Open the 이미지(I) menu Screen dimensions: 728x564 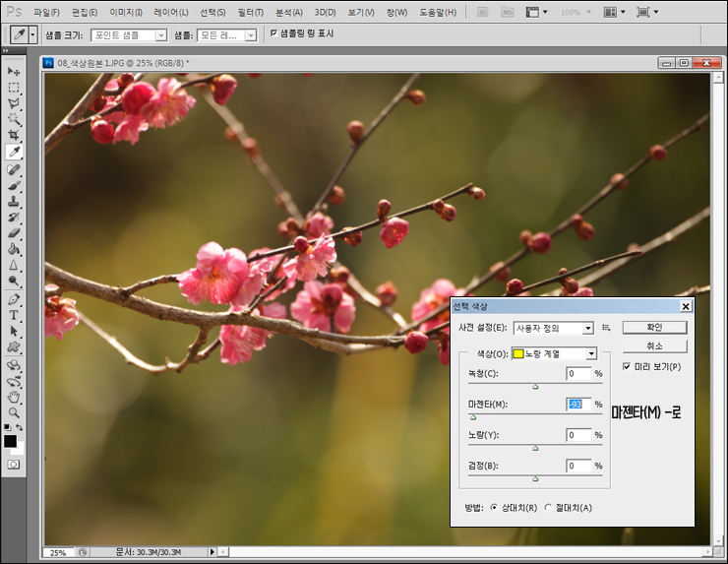pyautogui.click(x=126, y=13)
